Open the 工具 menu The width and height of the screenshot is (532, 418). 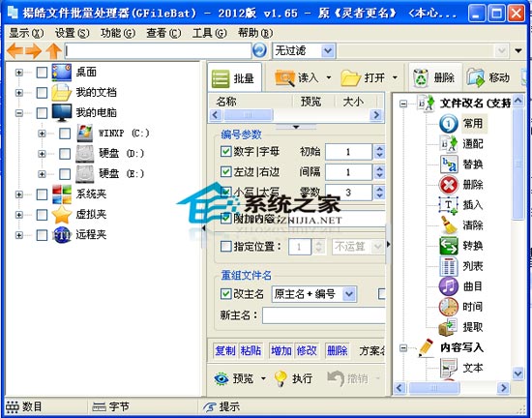point(209,33)
